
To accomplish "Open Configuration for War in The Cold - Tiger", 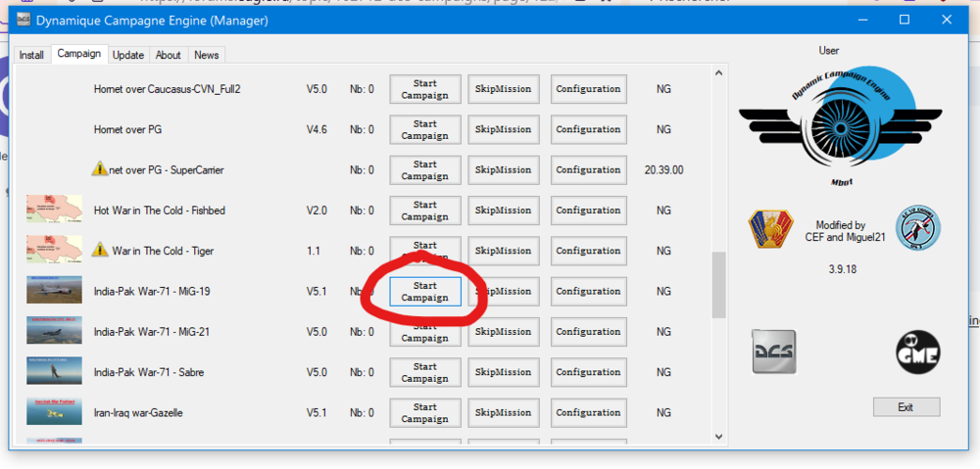I will [x=588, y=251].
